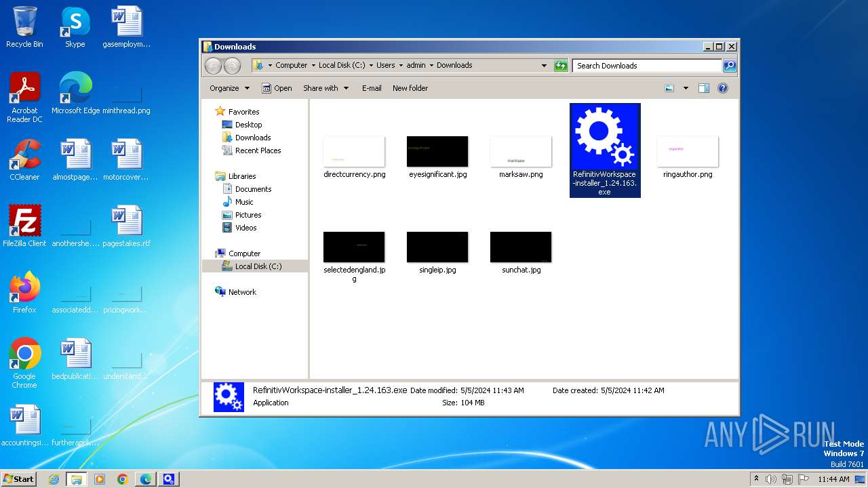Open the Organize dropdown menu
Viewport: 868px width, 488px height.
coord(230,88)
